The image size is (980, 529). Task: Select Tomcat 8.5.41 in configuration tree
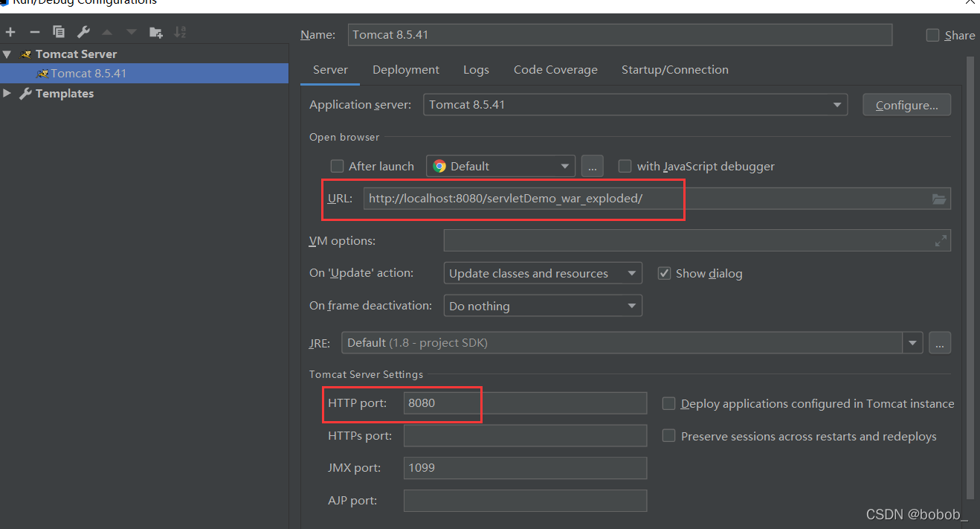[x=144, y=74]
